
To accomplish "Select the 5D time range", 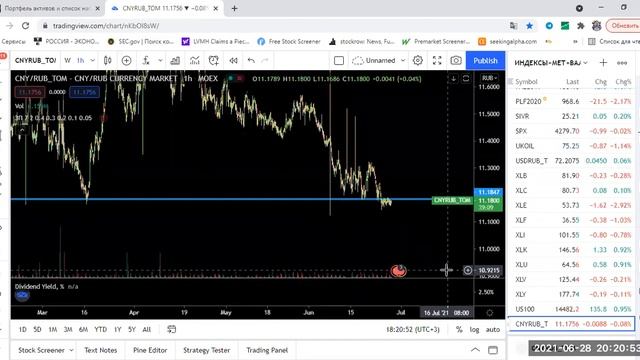I will click(37, 329).
